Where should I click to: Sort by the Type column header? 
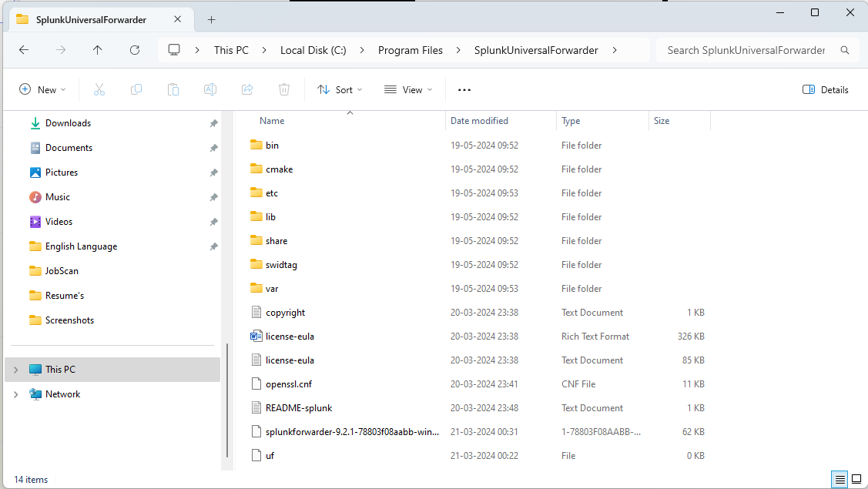point(571,121)
